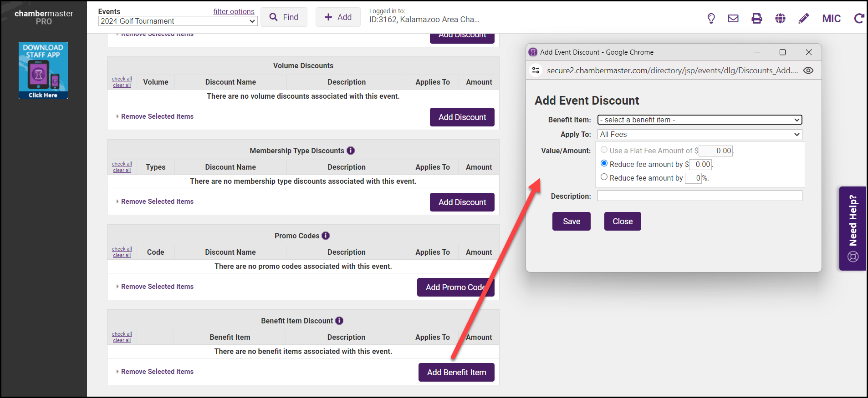Click the Description text field

click(x=700, y=196)
